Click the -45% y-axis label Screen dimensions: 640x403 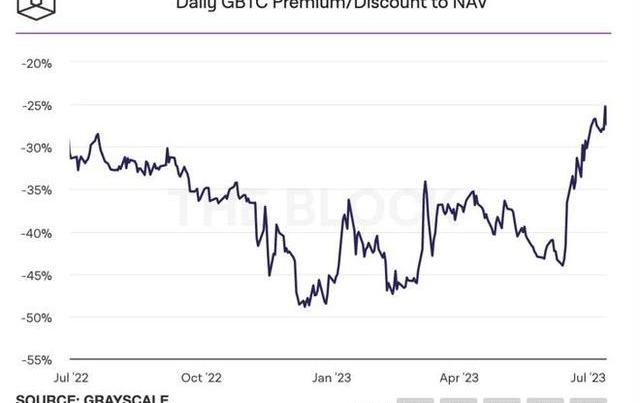coord(37,275)
